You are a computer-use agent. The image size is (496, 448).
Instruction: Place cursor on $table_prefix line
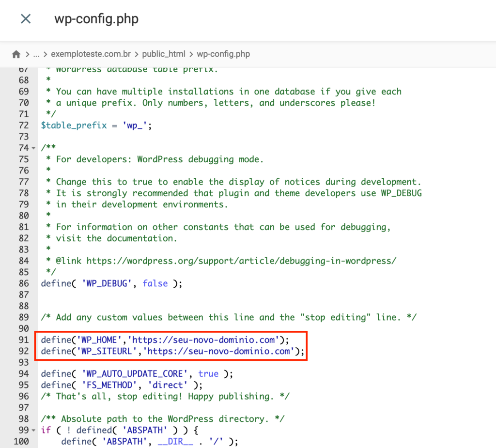tap(96, 125)
